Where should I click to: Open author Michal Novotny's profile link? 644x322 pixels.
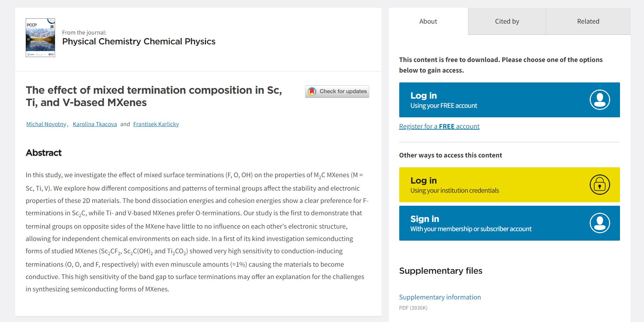point(46,124)
